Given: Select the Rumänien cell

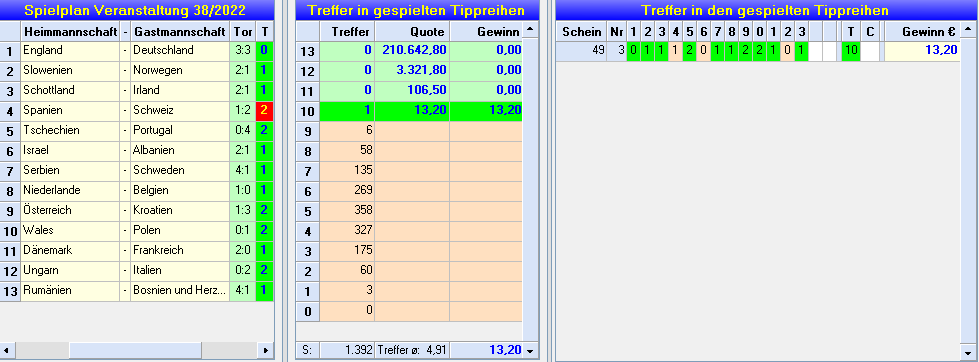Looking at the screenshot, I should pyautogui.click(x=70, y=290).
